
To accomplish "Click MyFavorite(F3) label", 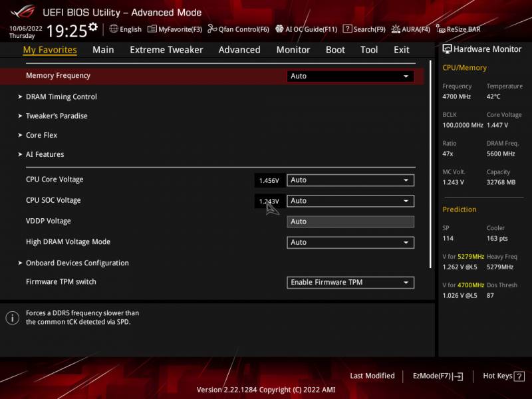I will [x=180, y=29].
